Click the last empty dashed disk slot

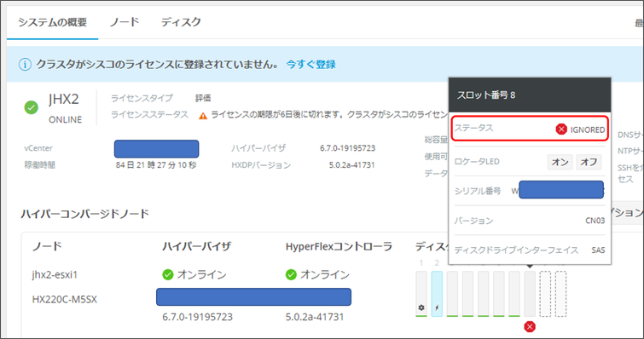[x=560, y=294]
